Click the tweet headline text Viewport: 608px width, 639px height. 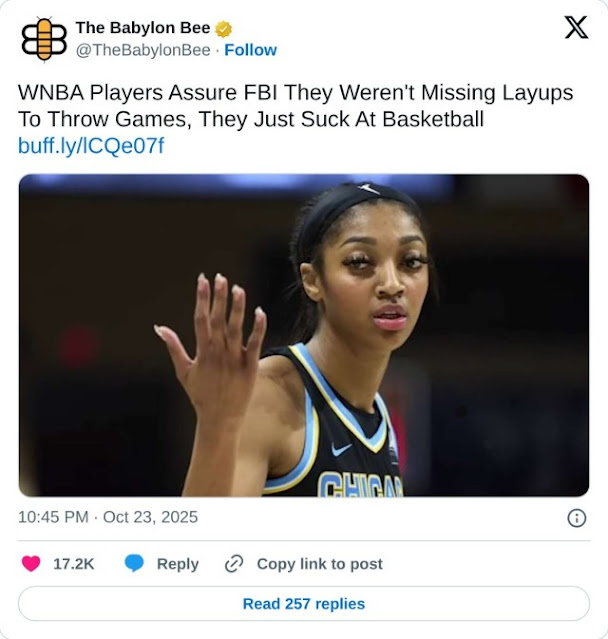[x=295, y=106]
